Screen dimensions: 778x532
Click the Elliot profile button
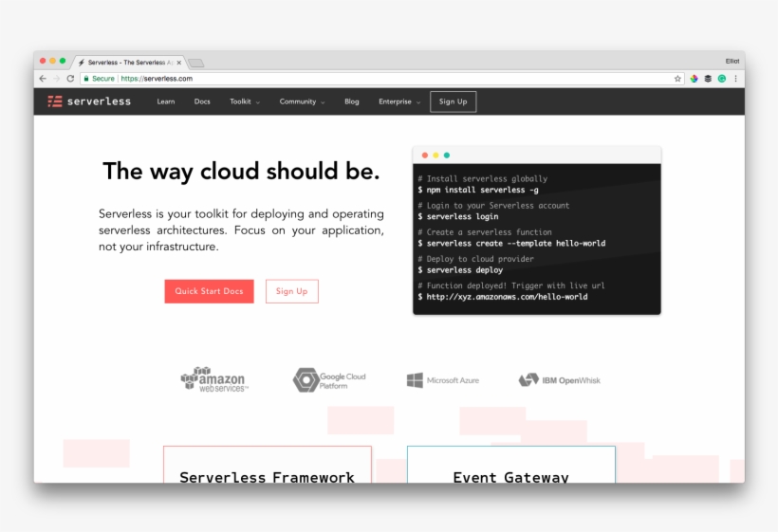click(732, 61)
